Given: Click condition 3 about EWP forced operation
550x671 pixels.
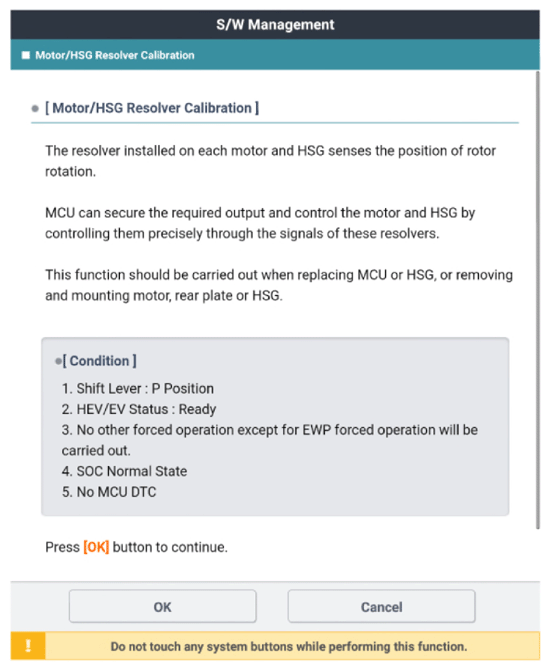Looking at the screenshot, I should click(x=270, y=440).
